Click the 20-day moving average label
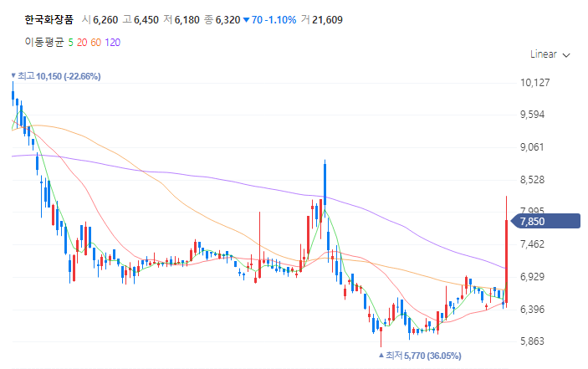The width and height of the screenshot is (588, 369). tap(82, 43)
